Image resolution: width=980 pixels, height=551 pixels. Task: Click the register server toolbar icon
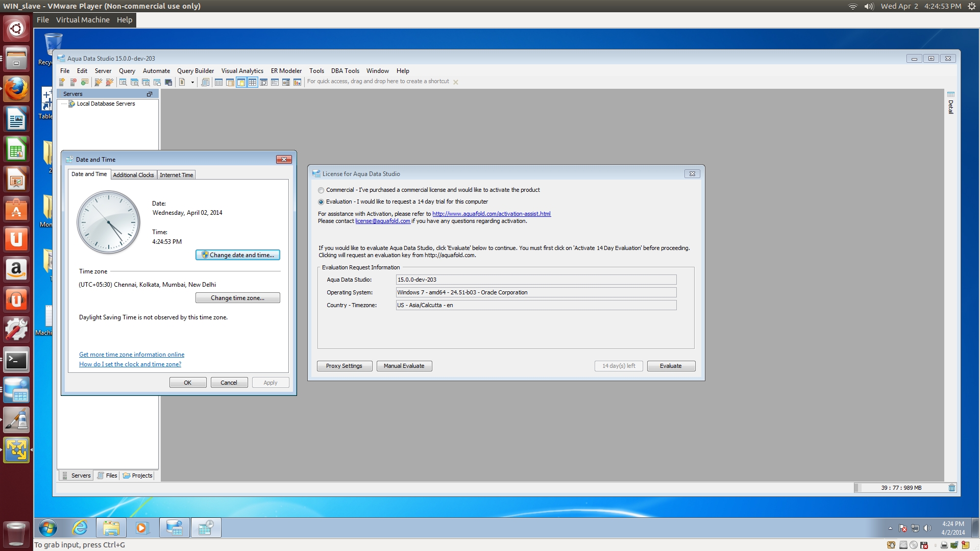click(x=62, y=82)
